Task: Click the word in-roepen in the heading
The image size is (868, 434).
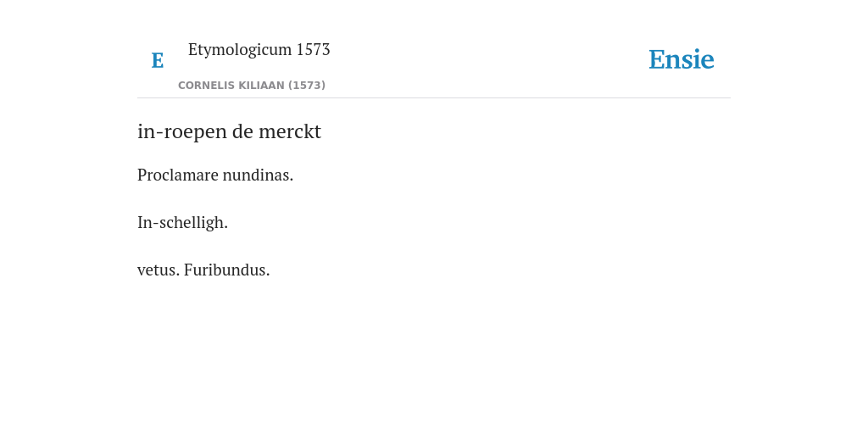Action: (182, 131)
